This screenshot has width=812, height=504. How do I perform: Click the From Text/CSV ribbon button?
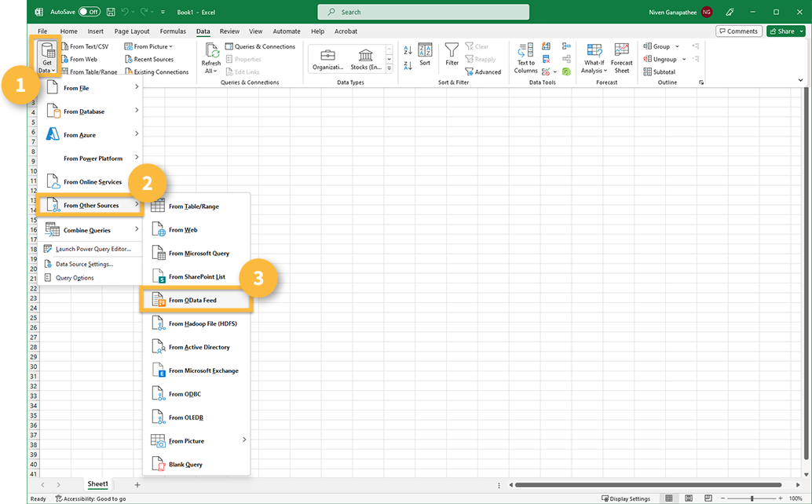point(85,46)
